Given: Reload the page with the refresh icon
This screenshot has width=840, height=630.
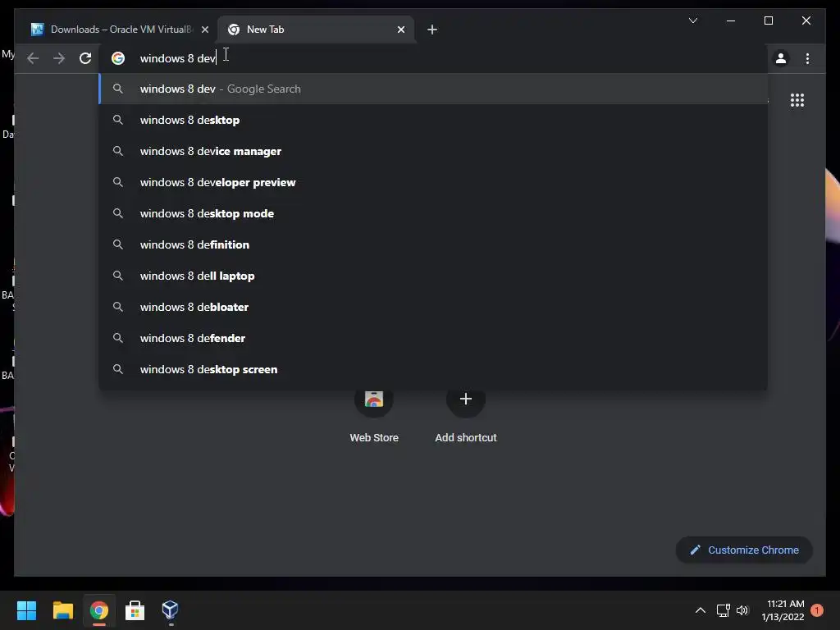Looking at the screenshot, I should click(85, 58).
